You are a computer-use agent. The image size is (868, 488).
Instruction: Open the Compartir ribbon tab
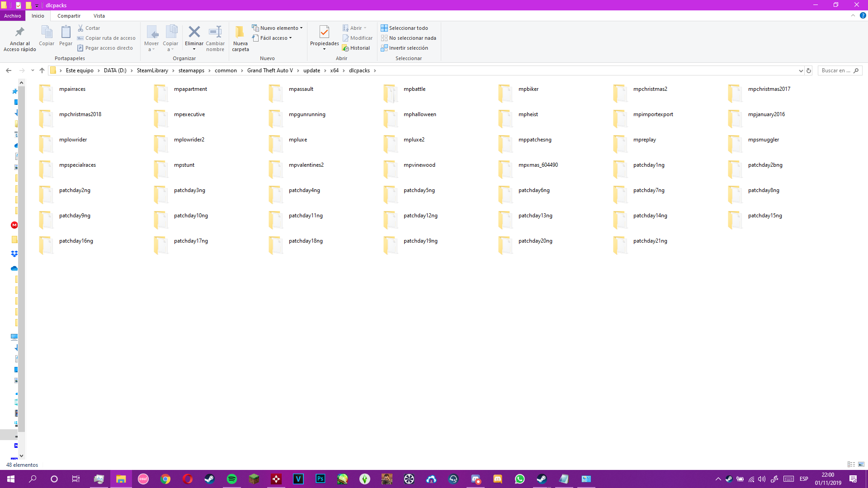click(69, 16)
